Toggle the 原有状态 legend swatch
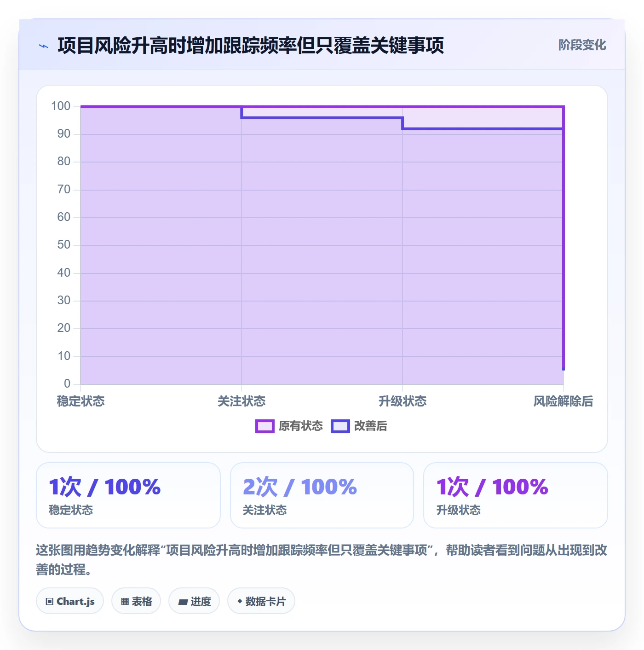This screenshot has height=650, width=644. coord(265,426)
